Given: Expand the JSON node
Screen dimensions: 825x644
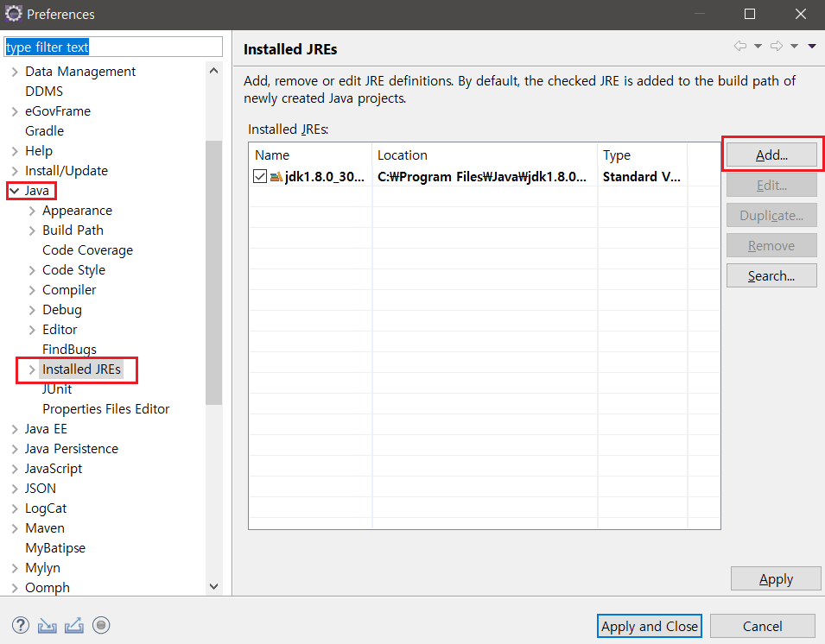Looking at the screenshot, I should [15, 489].
